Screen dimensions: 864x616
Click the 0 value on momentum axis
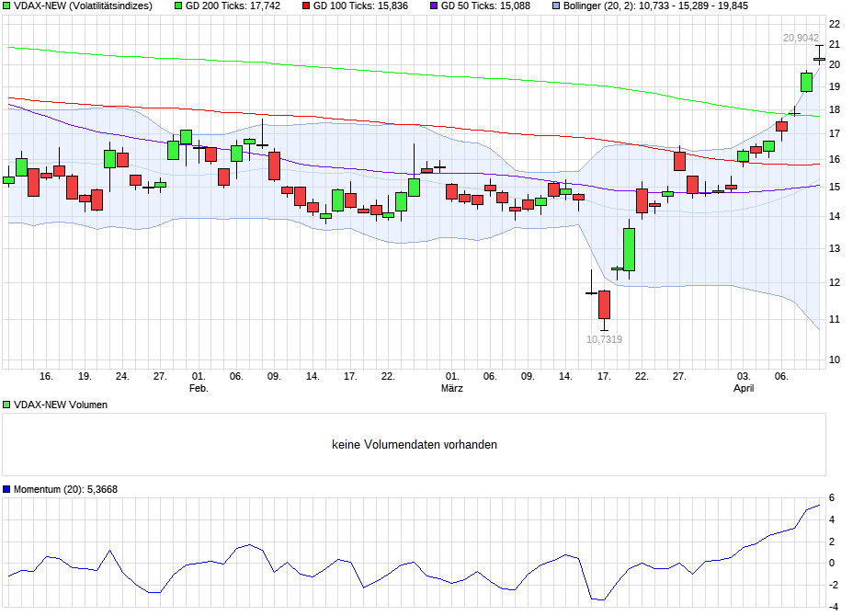click(x=832, y=563)
